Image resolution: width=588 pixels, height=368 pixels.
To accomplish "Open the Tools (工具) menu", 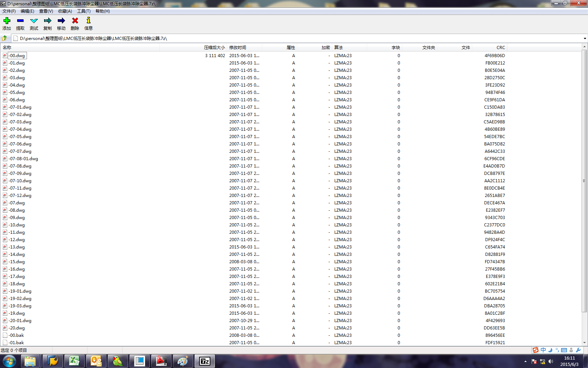I will 84,11.
